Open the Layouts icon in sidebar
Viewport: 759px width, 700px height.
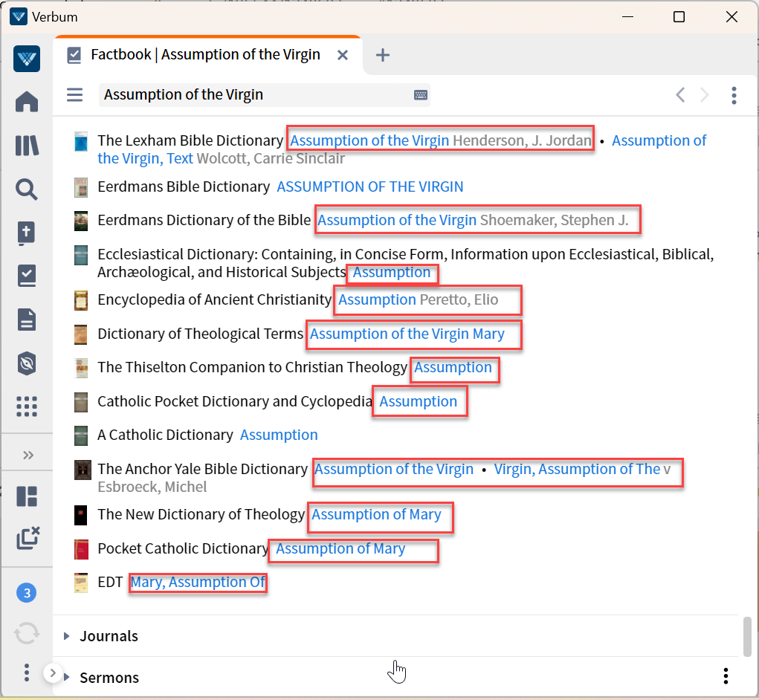click(x=27, y=496)
